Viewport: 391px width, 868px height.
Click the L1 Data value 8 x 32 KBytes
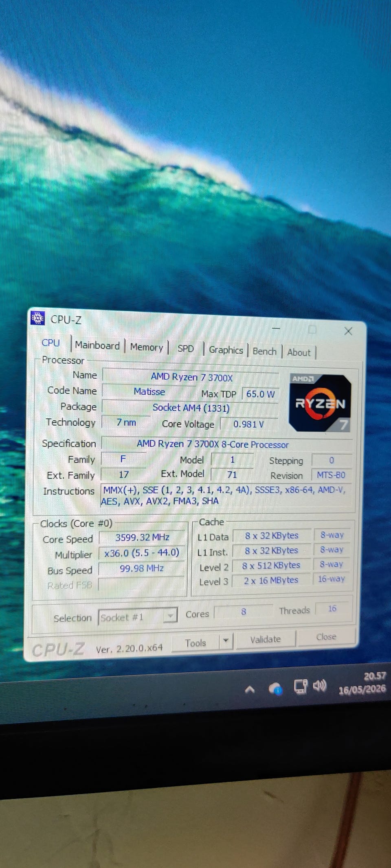pos(272,536)
